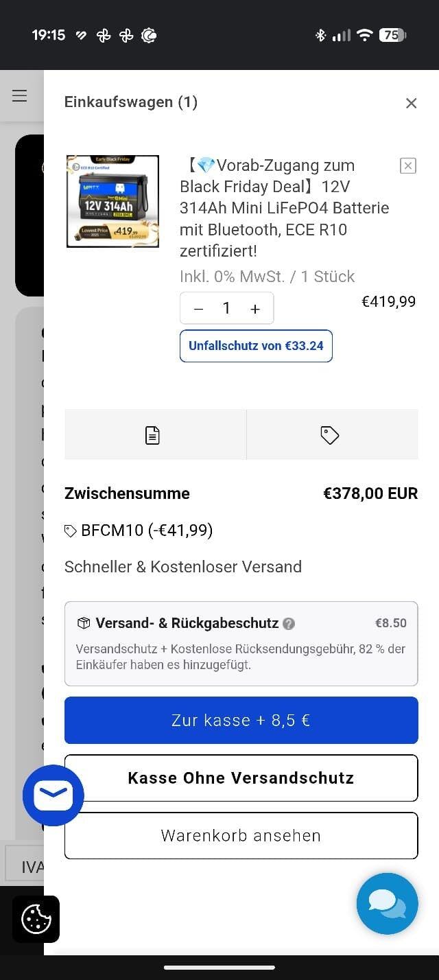The image size is (439, 980).
Task: Click the BFCM10 coupon tag icon
Action: (x=70, y=530)
